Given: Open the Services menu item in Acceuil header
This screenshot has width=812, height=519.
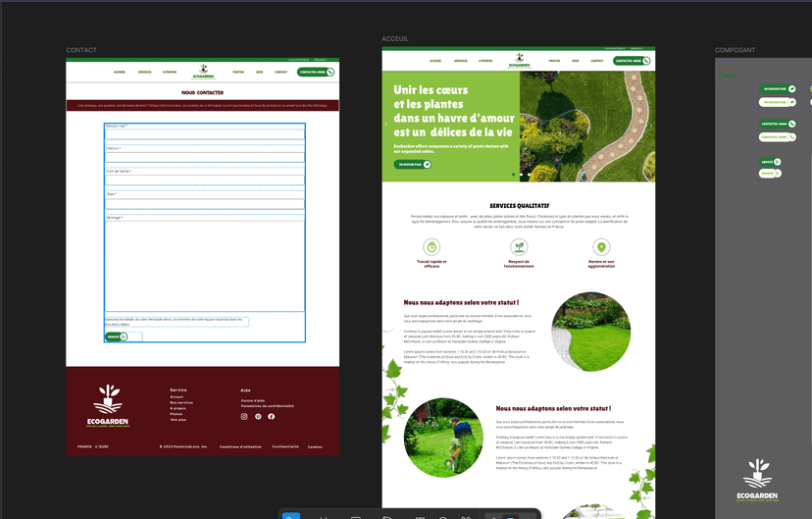Looking at the screenshot, I should click(460, 61).
